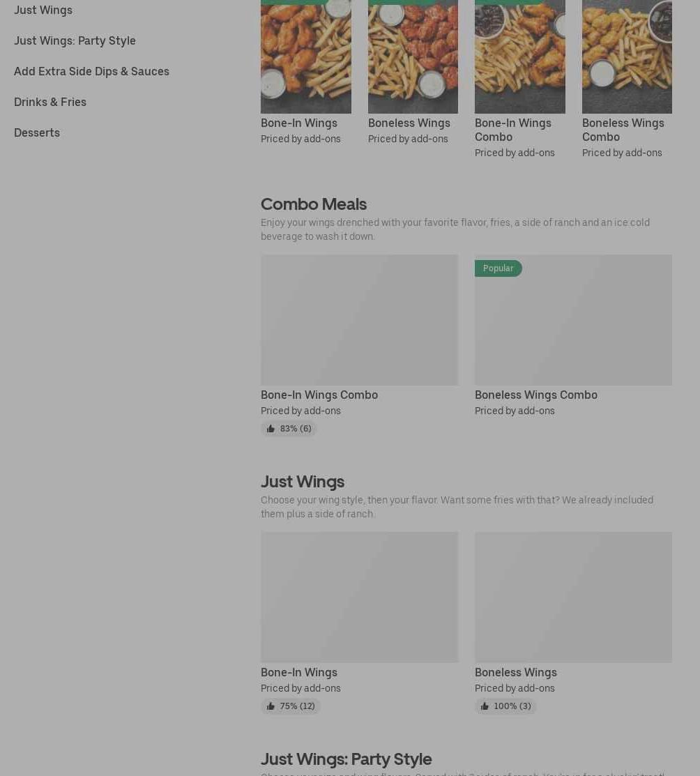
Task: Select top-row Bone-In Wings Combo photo
Action: (x=520, y=56)
